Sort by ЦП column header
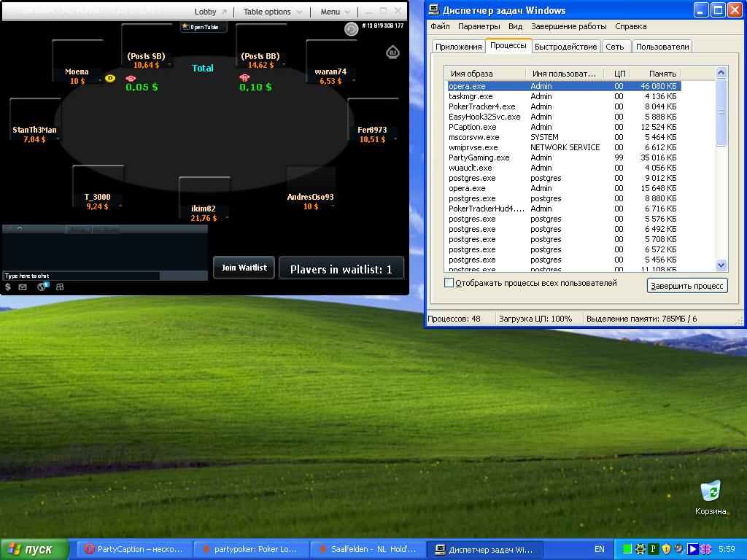This screenshot has height=560, width=747. click(x=617, y=74)
